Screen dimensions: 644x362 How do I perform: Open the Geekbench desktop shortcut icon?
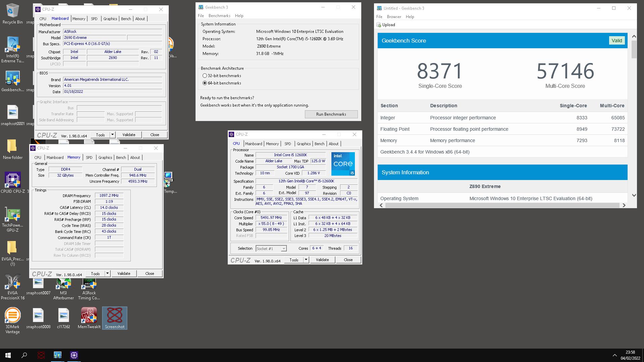(12, 81)
